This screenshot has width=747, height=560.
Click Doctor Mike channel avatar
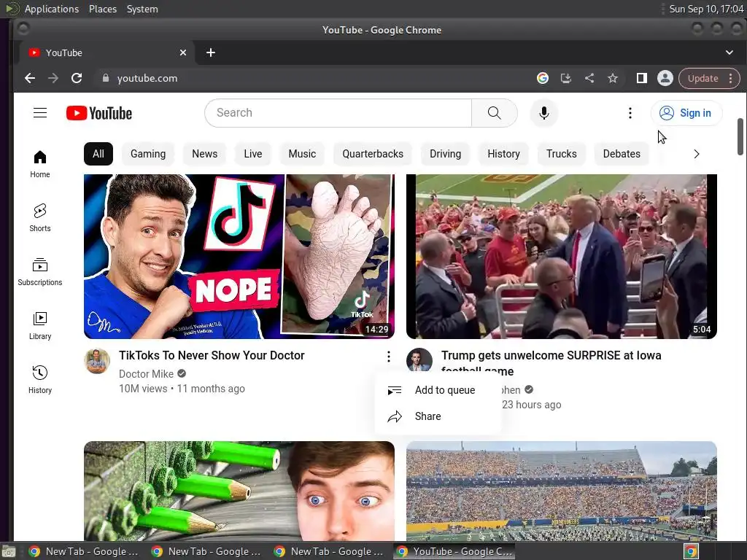tap(97, 361)
